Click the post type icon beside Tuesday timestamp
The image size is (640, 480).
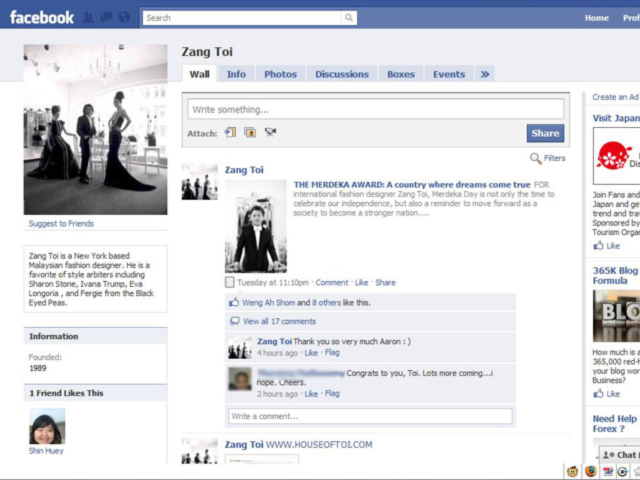(230, 282)
